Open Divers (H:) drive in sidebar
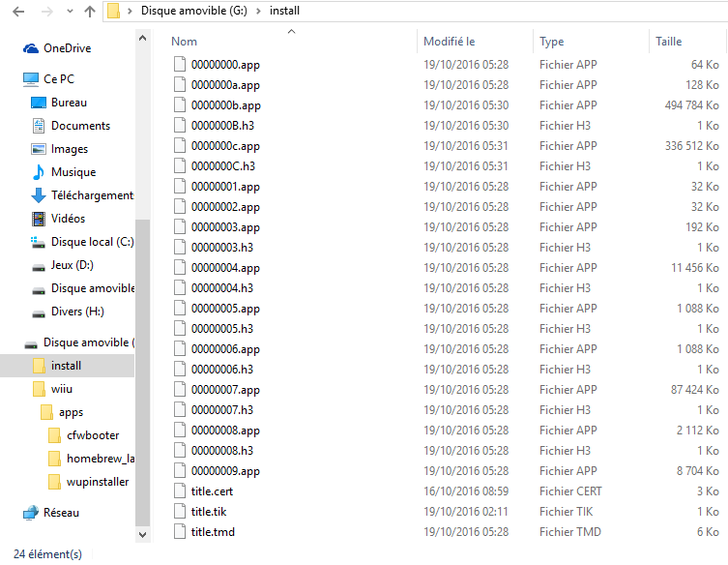Viewport: 728px width, 565px height. pos(77,312)
